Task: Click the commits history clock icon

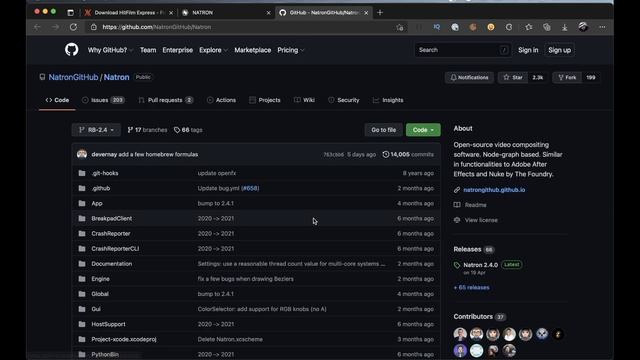Action: (386, 154)
